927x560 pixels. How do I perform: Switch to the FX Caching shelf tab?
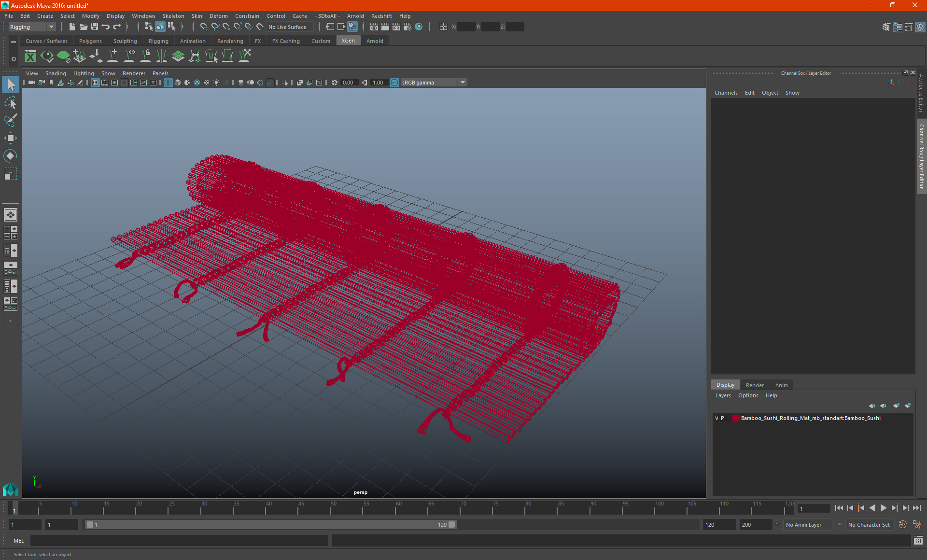[286, 41]
